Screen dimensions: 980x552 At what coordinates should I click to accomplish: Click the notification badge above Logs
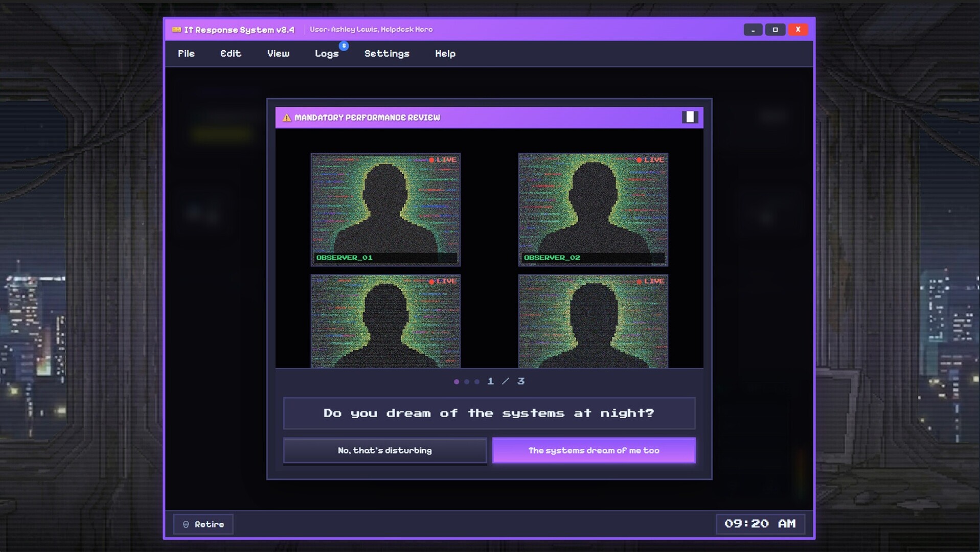[343, 47]
